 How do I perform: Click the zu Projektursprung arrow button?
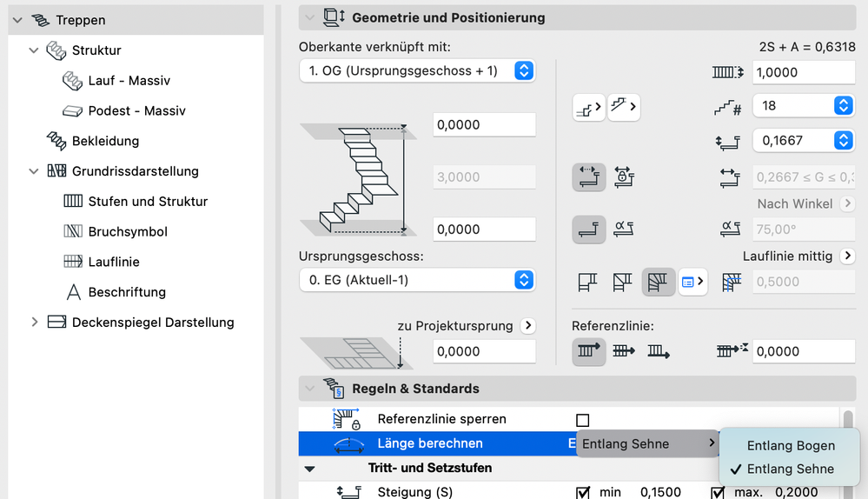(x=528, y=326)
